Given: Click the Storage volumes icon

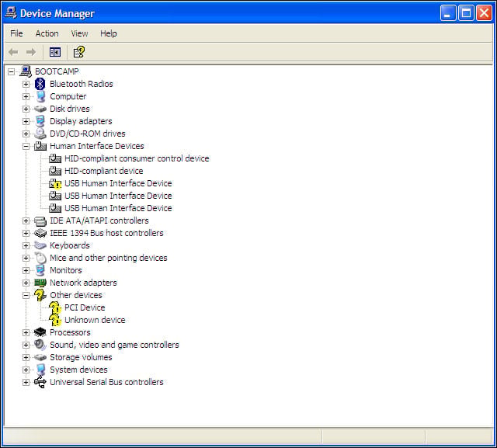Looking at the screenshot, I should click(40, 357).
